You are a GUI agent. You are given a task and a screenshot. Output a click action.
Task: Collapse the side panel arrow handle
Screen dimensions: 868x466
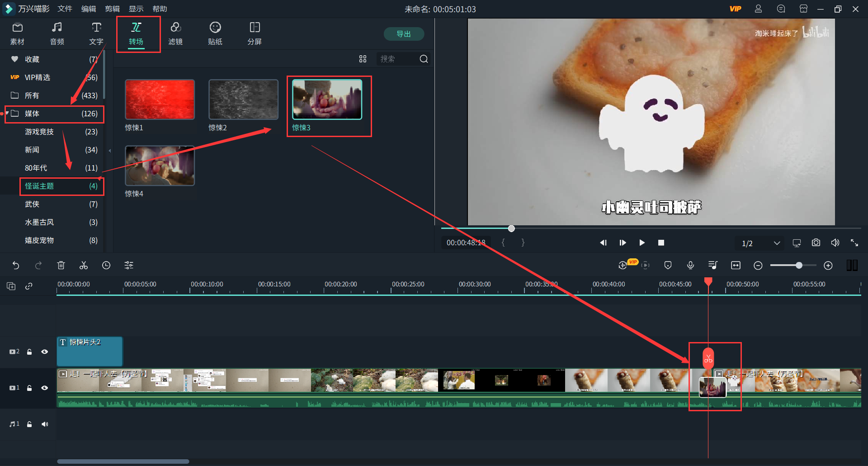(x=109, y=151)
